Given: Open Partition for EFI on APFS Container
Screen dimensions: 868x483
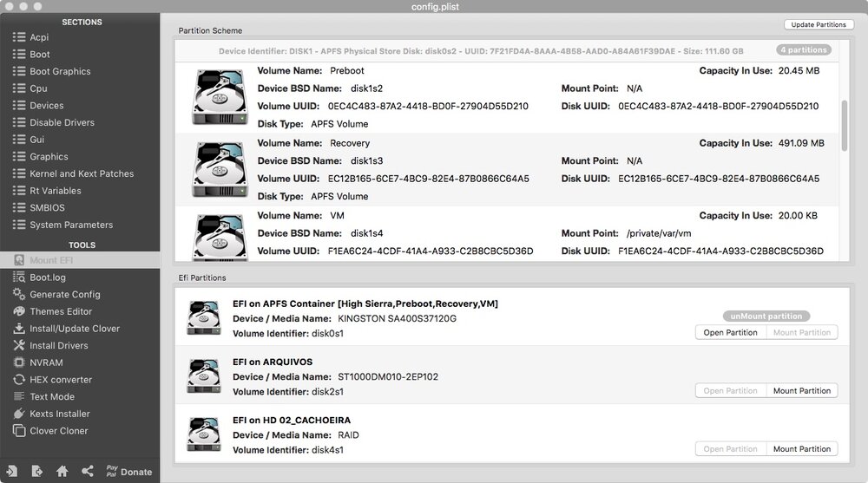Looking at the screenshot, I should click(730, 333).
